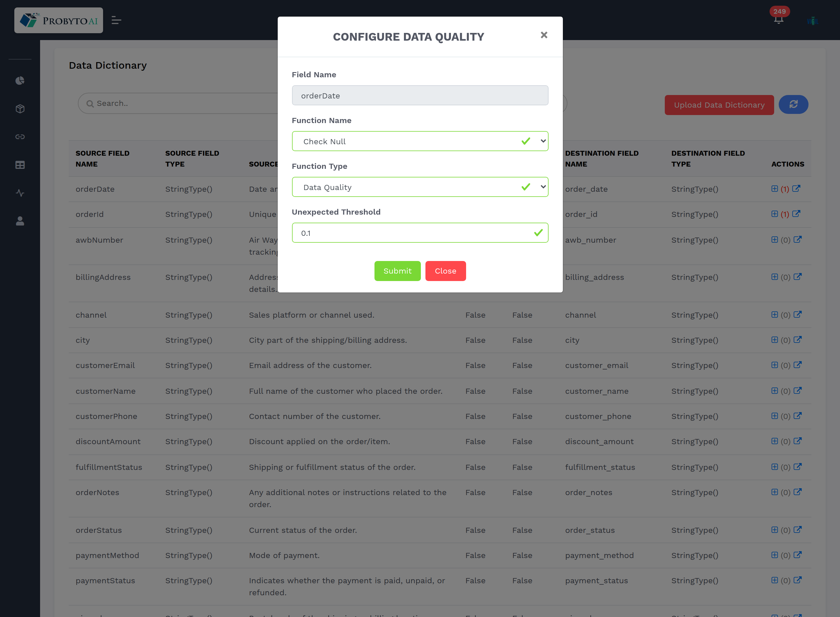This screenshot has height=617, width=840.
Task: Click the blue refresh button
Action: click(x=793, y=104)
